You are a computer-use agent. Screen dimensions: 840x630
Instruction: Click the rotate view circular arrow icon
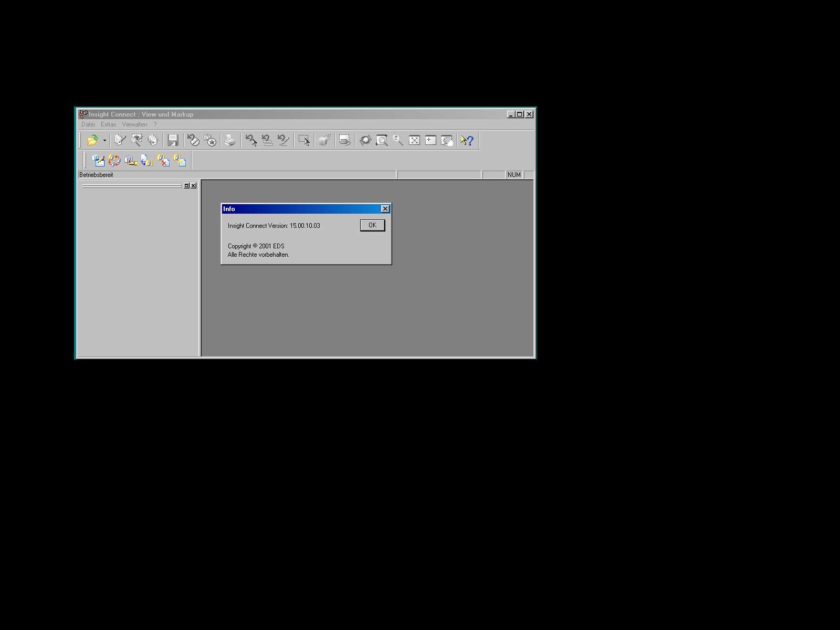[365, 140]
